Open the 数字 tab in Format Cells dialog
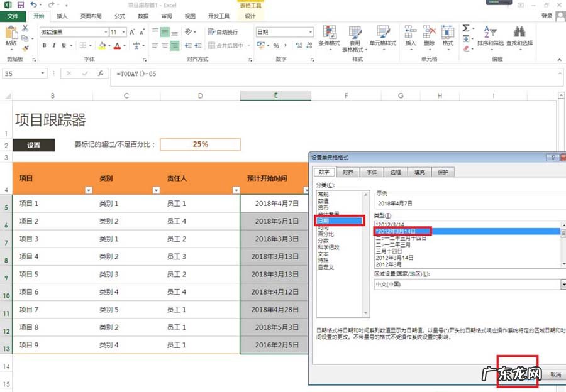 (325, 171)
